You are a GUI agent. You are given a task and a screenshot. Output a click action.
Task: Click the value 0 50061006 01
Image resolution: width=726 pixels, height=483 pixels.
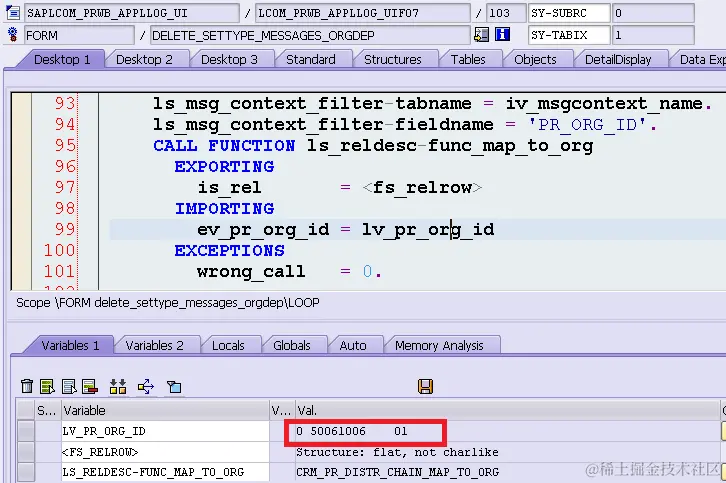coord(352,431)
